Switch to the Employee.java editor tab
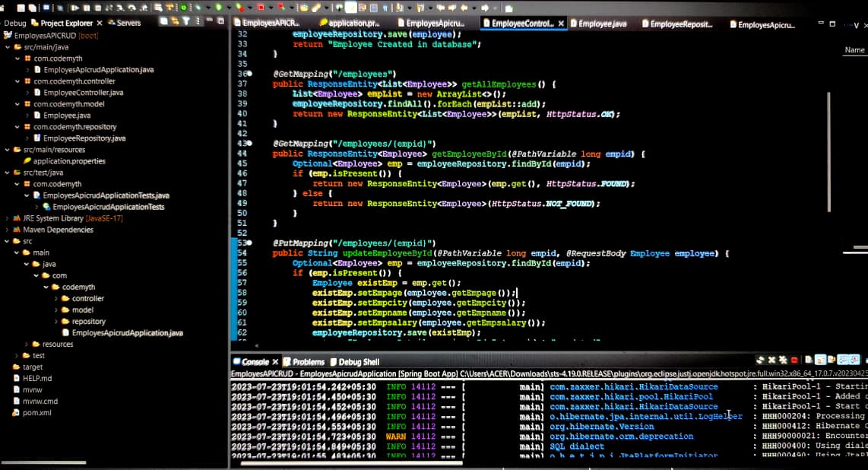Viewport: 868px width, 470px height. [x=598, y=24]
